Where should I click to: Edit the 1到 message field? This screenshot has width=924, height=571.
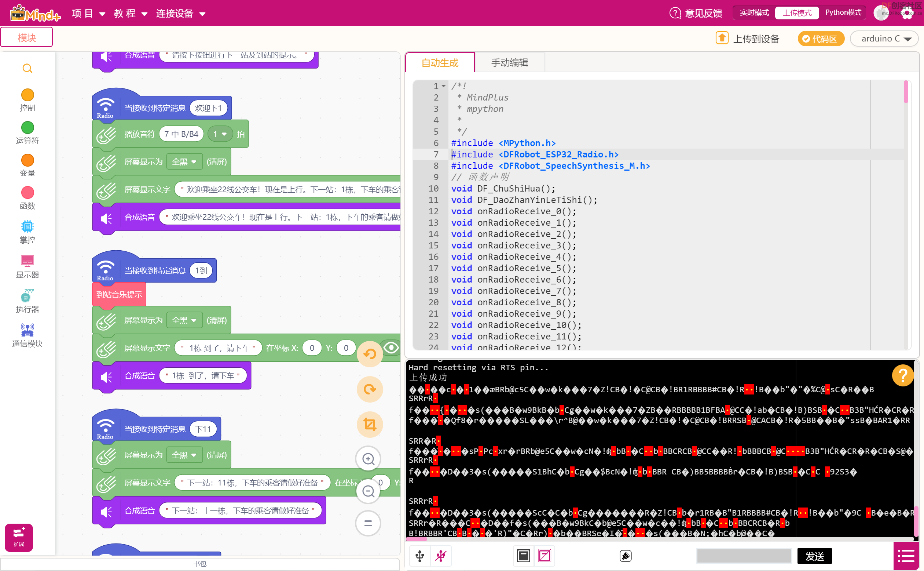pos(201,270)
